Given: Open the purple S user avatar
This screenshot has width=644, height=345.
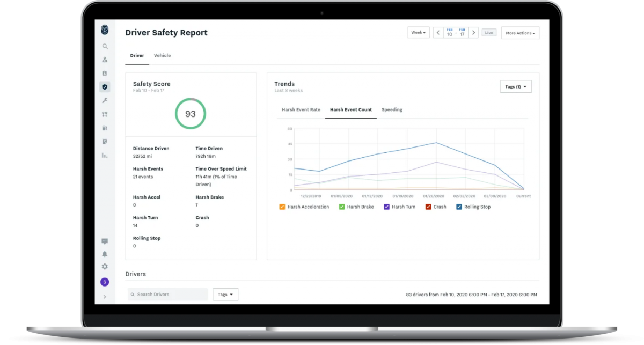Looking at the screenshot, I should point(105,282).
